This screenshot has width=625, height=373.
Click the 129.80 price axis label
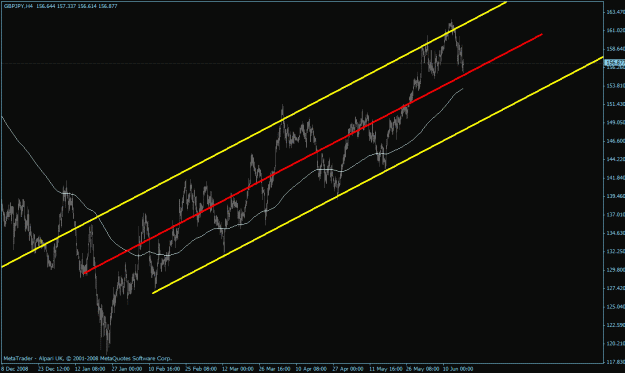click(615, 270)
